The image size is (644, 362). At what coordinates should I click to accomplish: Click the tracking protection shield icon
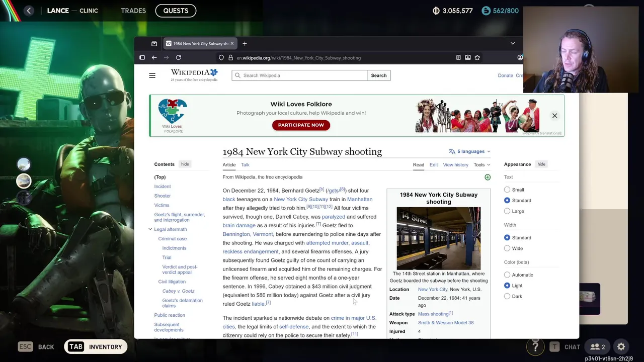click(x=221, y=58)
